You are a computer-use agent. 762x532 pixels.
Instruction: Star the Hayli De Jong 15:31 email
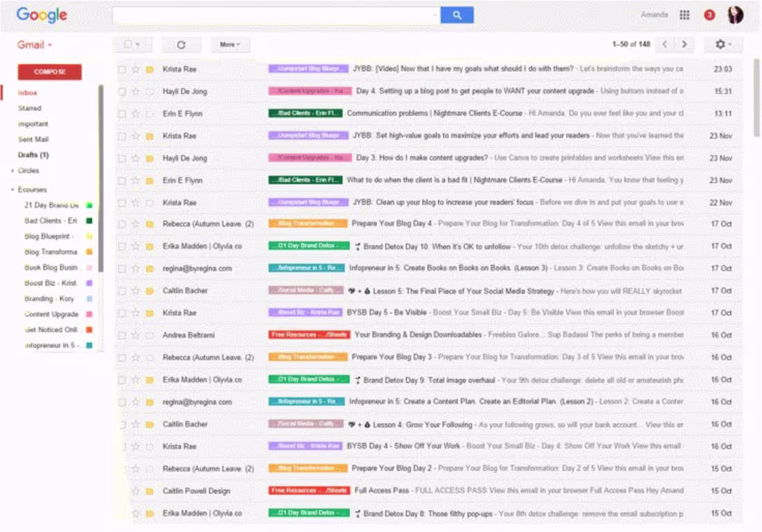tap(136, 91)
